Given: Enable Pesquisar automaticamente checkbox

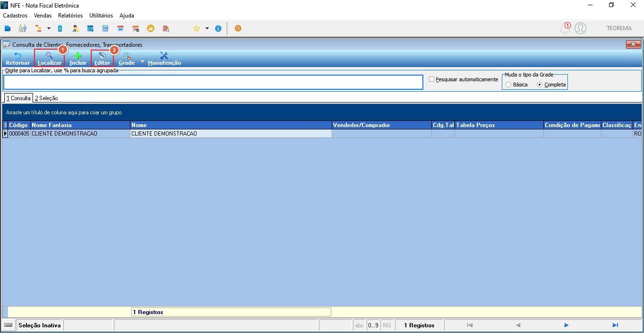Looking at the screenshot, I should pos(431,79).
